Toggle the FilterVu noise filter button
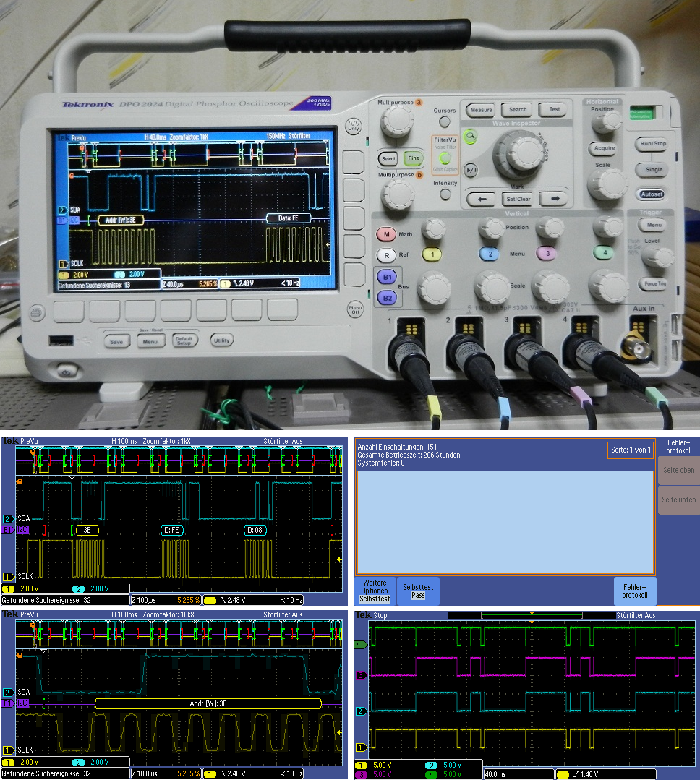Viewport: 700px width, 780px height. pyautogui.click(x=444, y=158)
